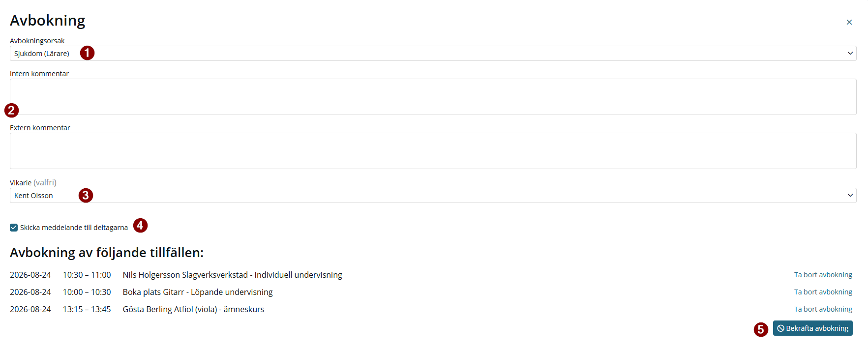Confirm with Bekräfta avbokning button
868x349 pixels.
click(812, 328)
